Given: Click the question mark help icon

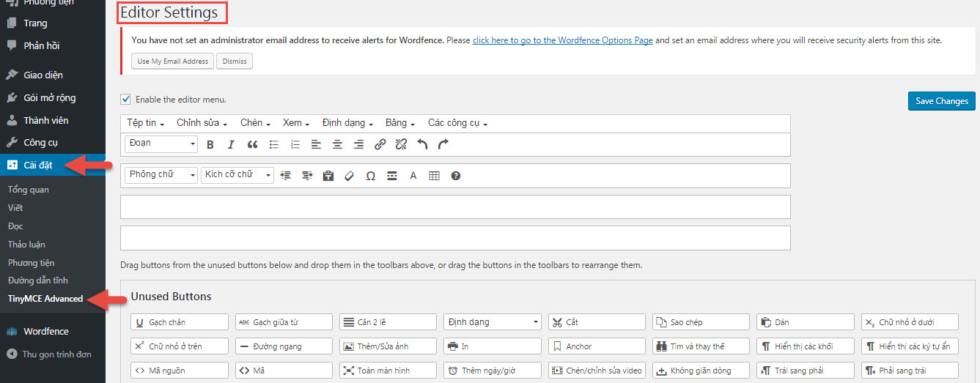Looking at the screenshot, I should click(x=455, y=176).
